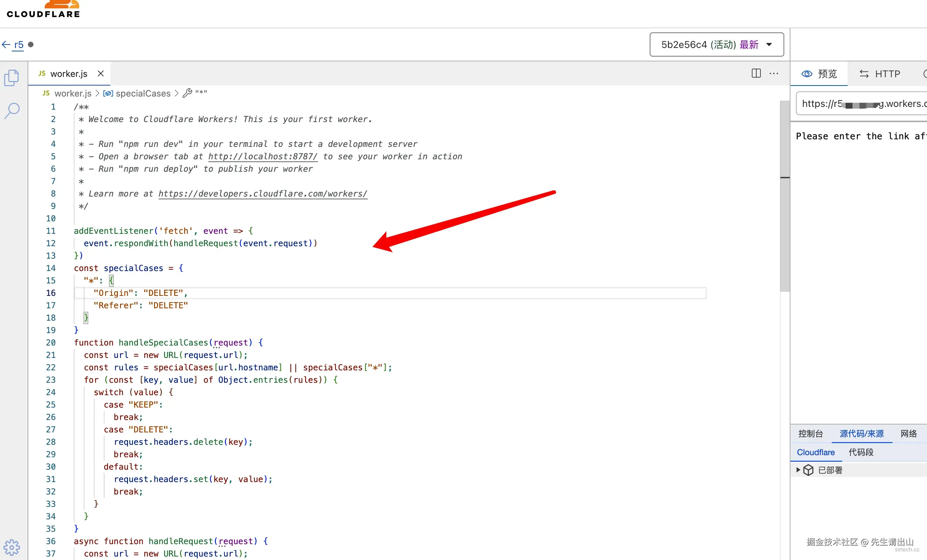The width and height of the screenshot is (927, 560).
Task: Open the Explorer files icon in sidebar
Action: coord(12,78)
